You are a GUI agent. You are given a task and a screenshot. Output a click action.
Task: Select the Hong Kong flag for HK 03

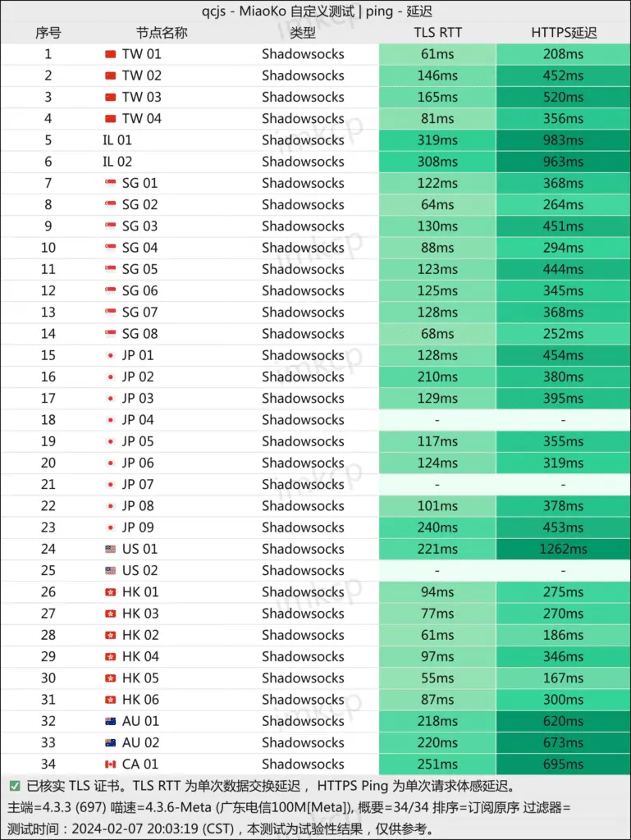coord(111,614)
